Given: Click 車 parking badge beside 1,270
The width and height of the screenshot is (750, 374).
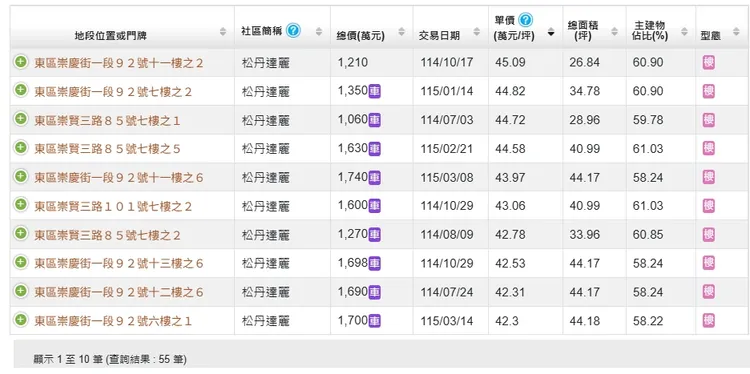Looking at the screenshot, I should coord(375,234).
